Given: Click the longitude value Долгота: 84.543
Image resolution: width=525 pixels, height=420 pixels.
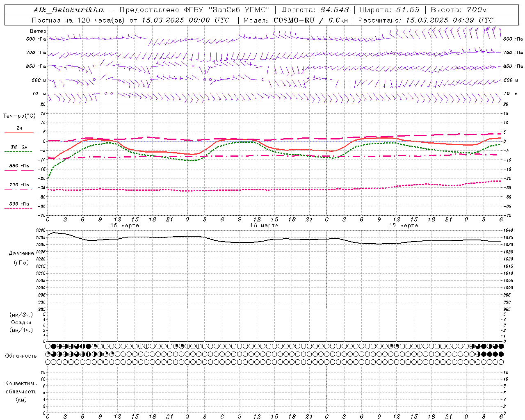Looking at the screenshot, I should [315, 10].
